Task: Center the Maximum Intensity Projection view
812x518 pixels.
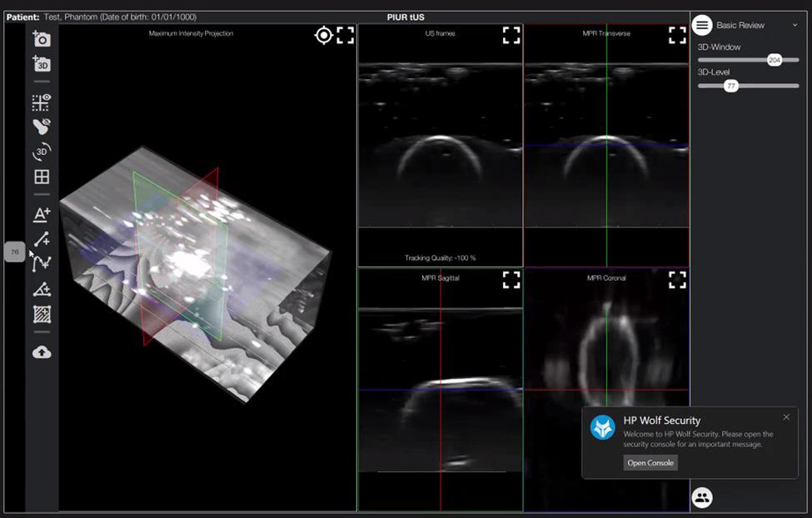Action: click(324, 35)
